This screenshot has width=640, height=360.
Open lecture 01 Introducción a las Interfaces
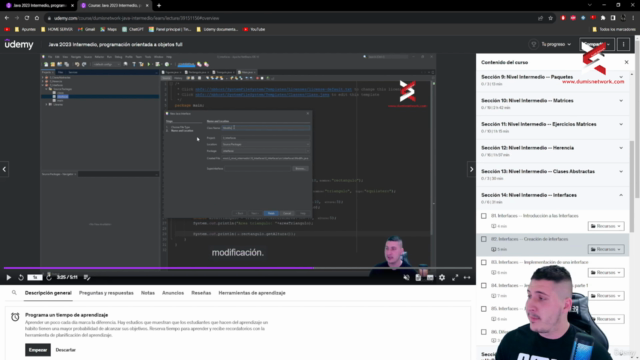535,216
